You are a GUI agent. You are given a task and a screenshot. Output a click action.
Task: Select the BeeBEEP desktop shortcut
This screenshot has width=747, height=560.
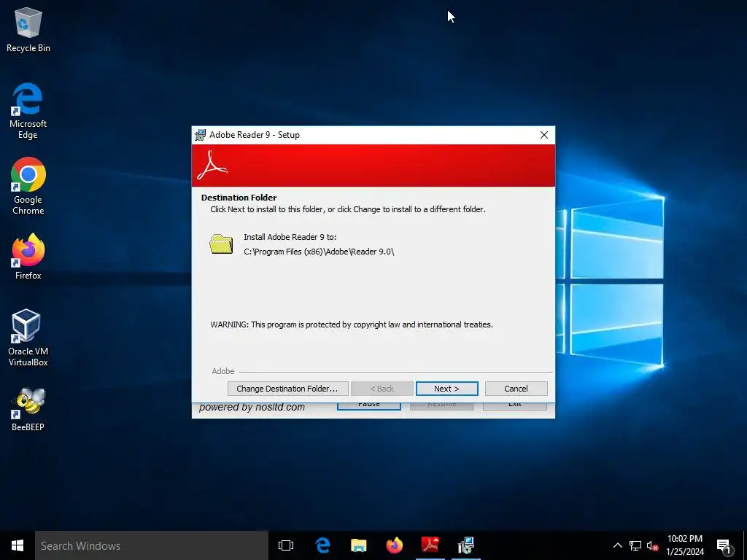coord(28,410)
